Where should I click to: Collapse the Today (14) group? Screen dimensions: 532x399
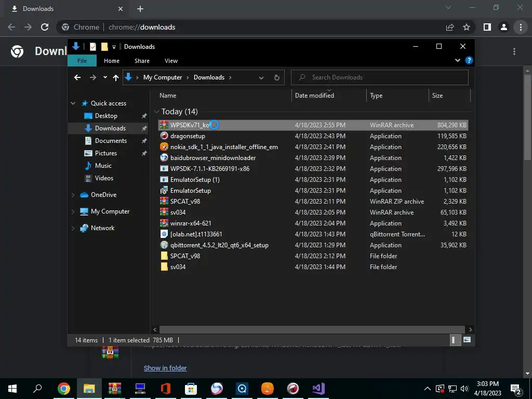156,111
